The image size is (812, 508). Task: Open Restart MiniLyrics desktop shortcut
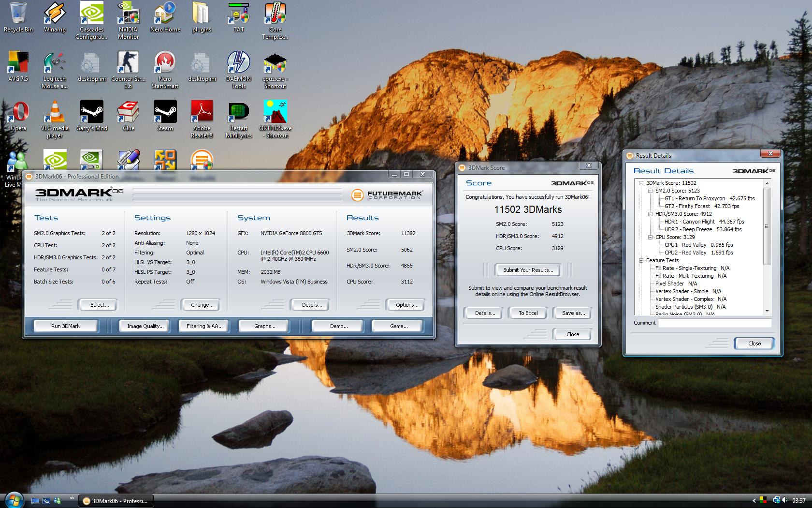point(239,119)
